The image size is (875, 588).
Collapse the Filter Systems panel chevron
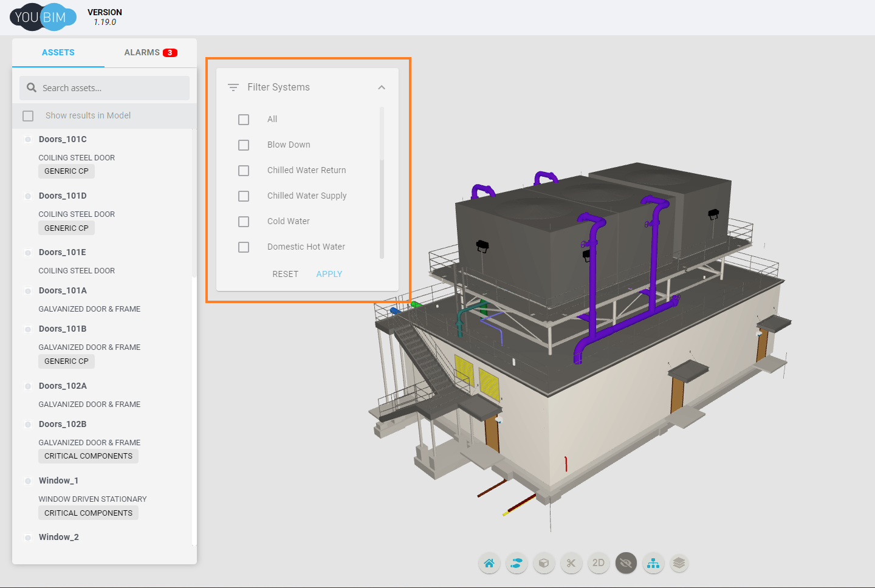382,87
